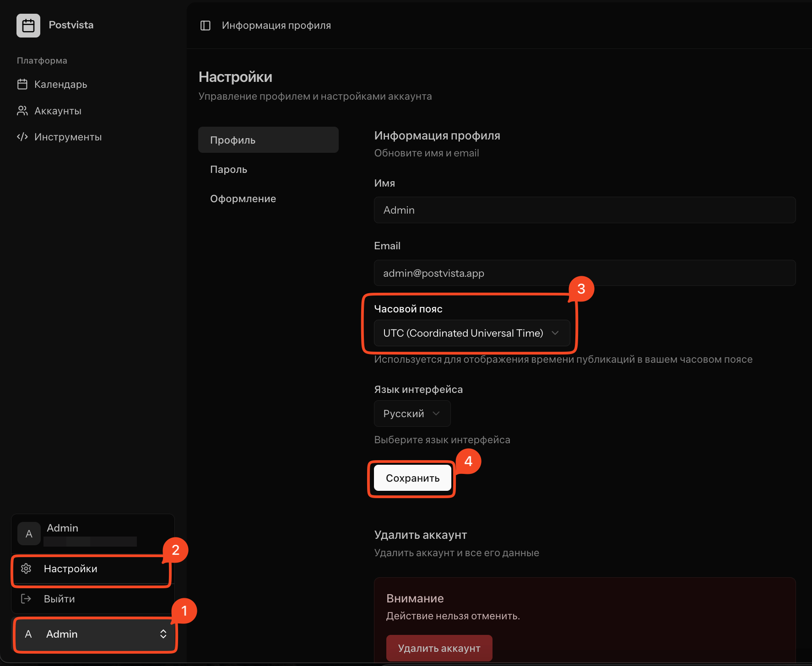The height and width of the screenshot is (666, 812).
Task: Click the Выйти logout icon
Action: pyautogui.click(x=26, y=599)
